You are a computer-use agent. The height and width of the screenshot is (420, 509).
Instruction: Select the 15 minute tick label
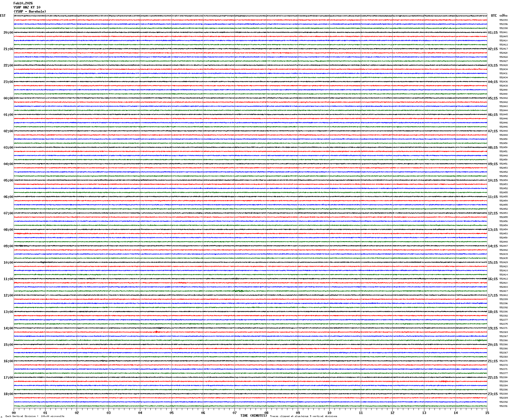(x=487, y=413)
